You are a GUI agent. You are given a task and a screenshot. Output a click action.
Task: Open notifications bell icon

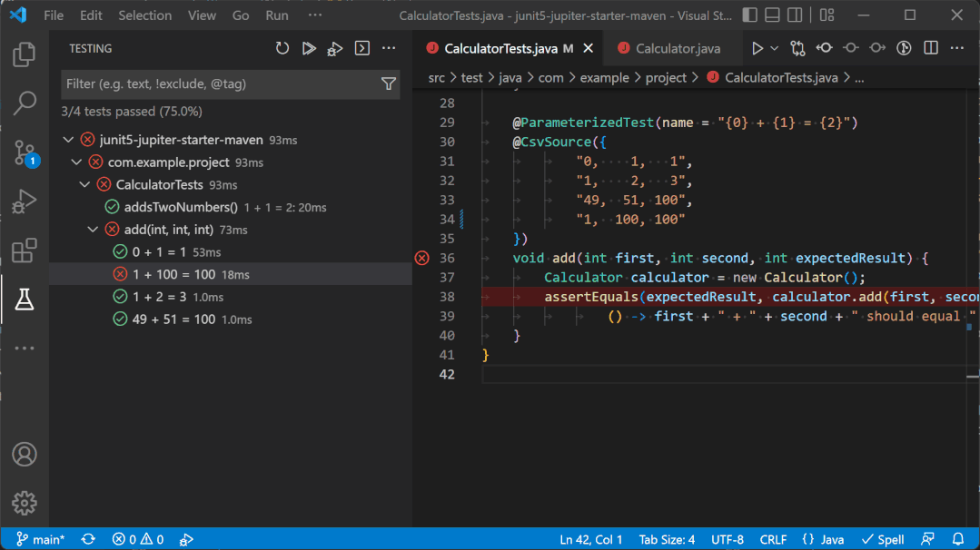coord(957,539)
